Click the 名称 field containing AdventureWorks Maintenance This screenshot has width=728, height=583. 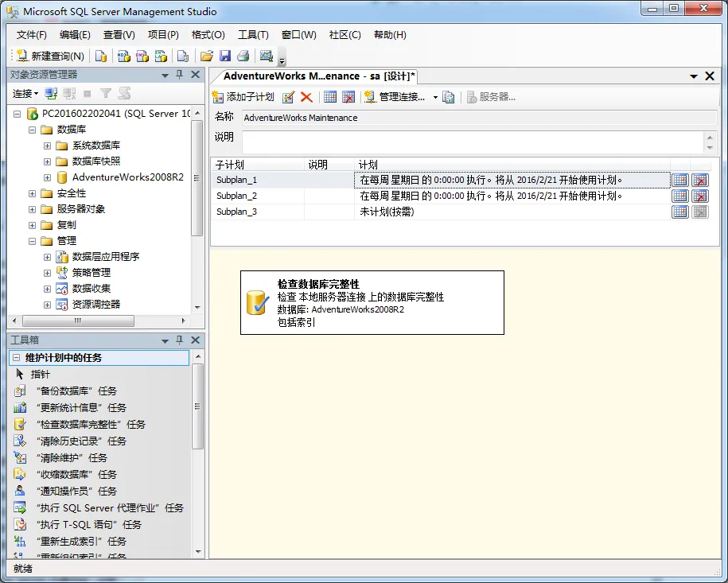coord(479,118)
